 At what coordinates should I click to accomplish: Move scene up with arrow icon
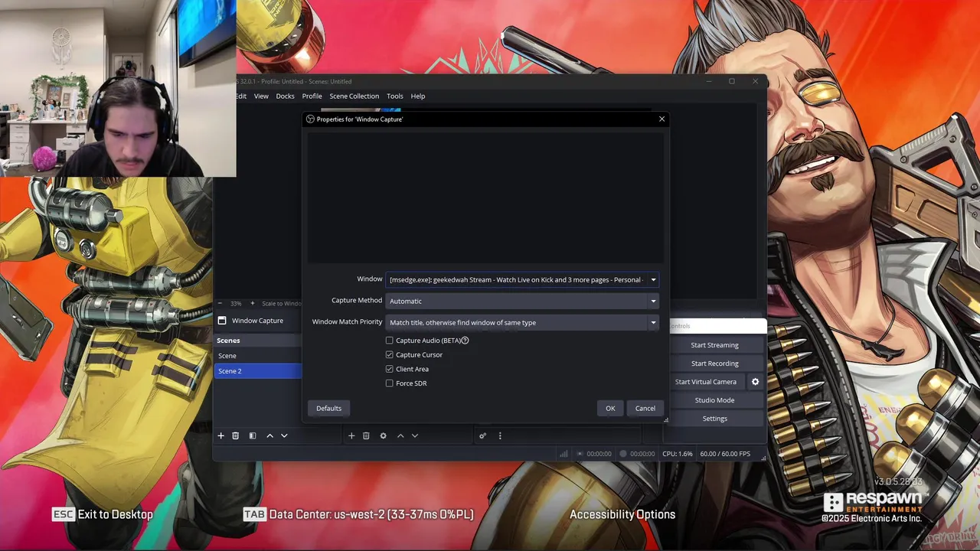point(269,435)
